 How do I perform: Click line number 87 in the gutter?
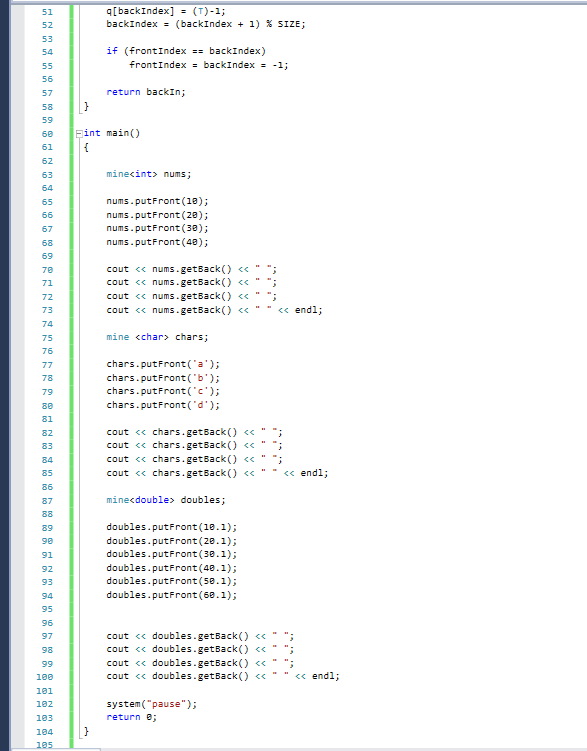pyautogui.click(x=47, y=501)
